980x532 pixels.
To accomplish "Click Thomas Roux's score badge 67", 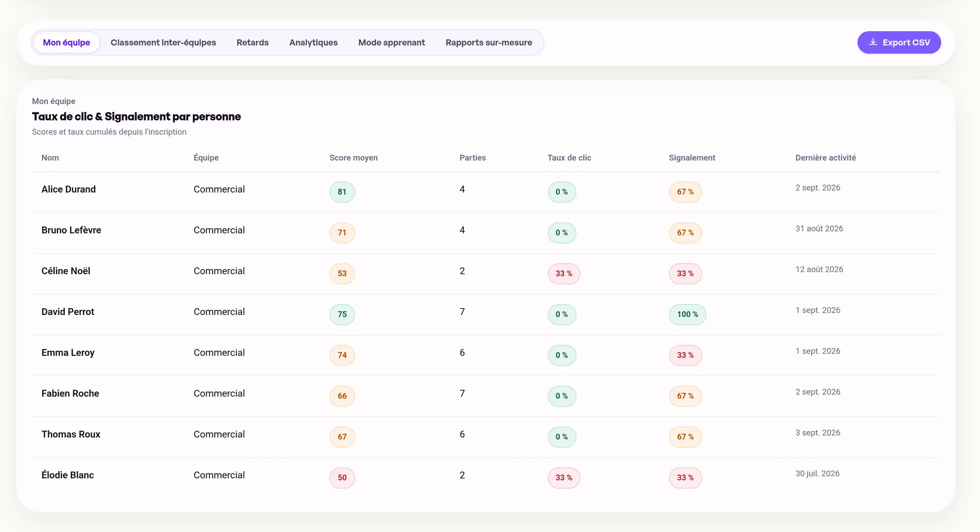I will tap(342, 437).
